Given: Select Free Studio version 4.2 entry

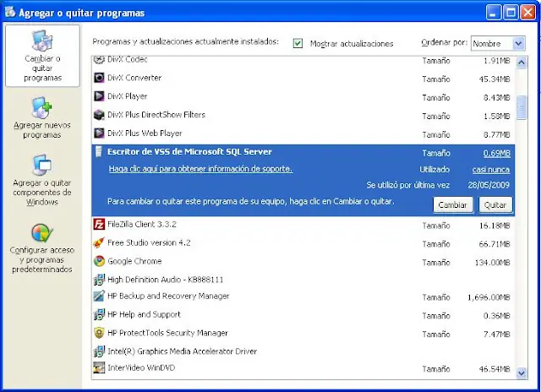Looking at the screenshot, I should [303, 243].
